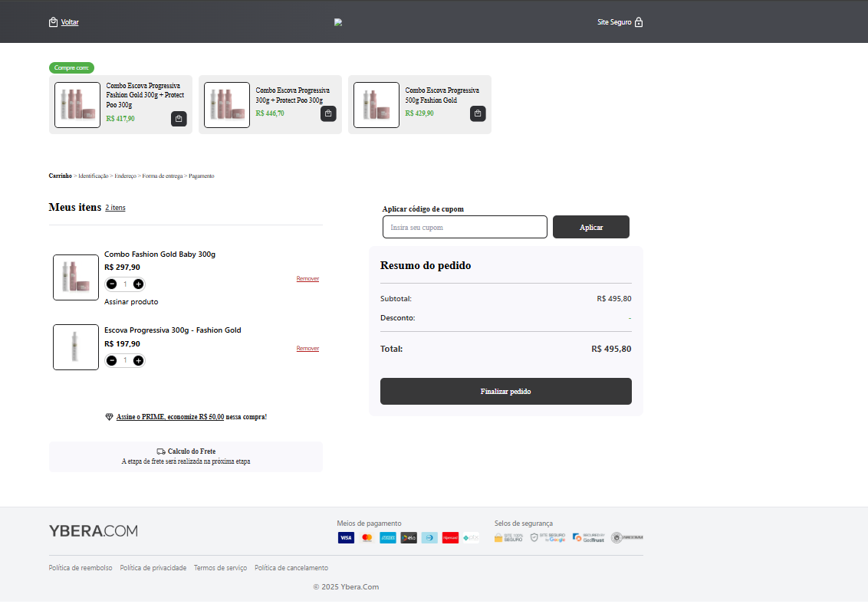
Task: Click the Visa payment icon in footer
Action: (x=346, y=538)
